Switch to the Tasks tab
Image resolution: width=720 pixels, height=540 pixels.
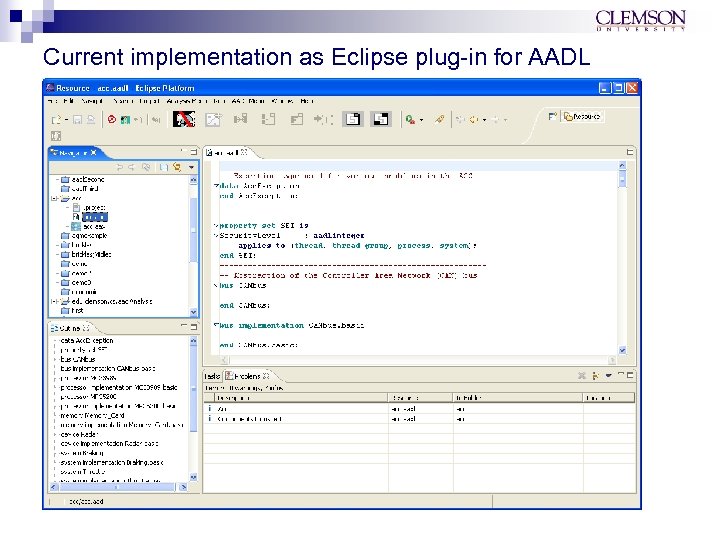[212, 376]
